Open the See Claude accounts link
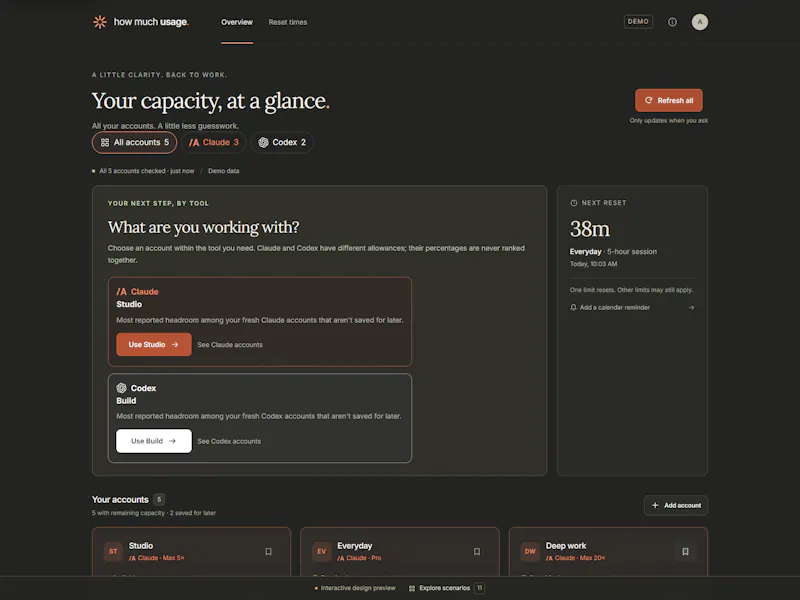The height and width of the screenshot is (600, 800). pos(230,345)
